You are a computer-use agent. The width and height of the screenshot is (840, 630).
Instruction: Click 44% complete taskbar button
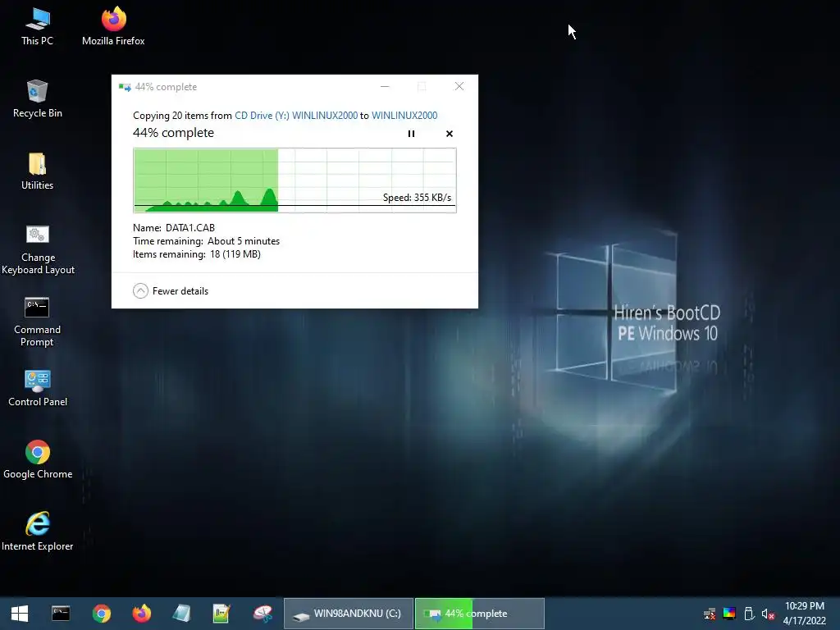[479, 614]
